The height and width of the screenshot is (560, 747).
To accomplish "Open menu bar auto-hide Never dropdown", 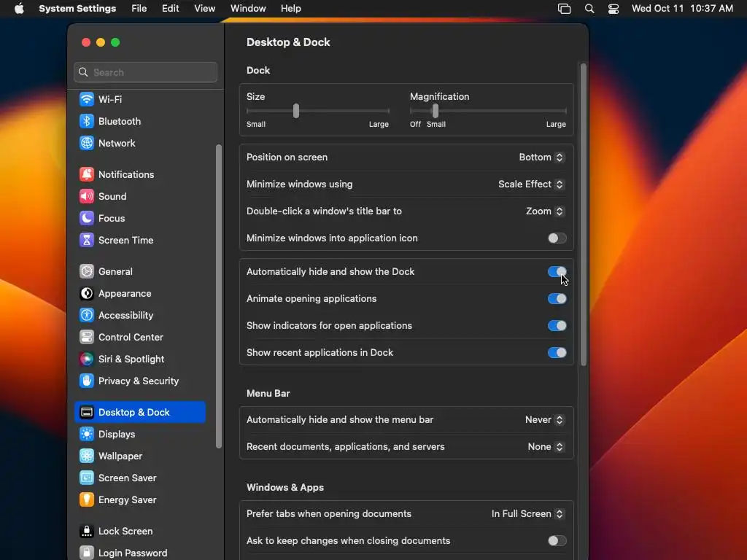I will coord(544,419).
